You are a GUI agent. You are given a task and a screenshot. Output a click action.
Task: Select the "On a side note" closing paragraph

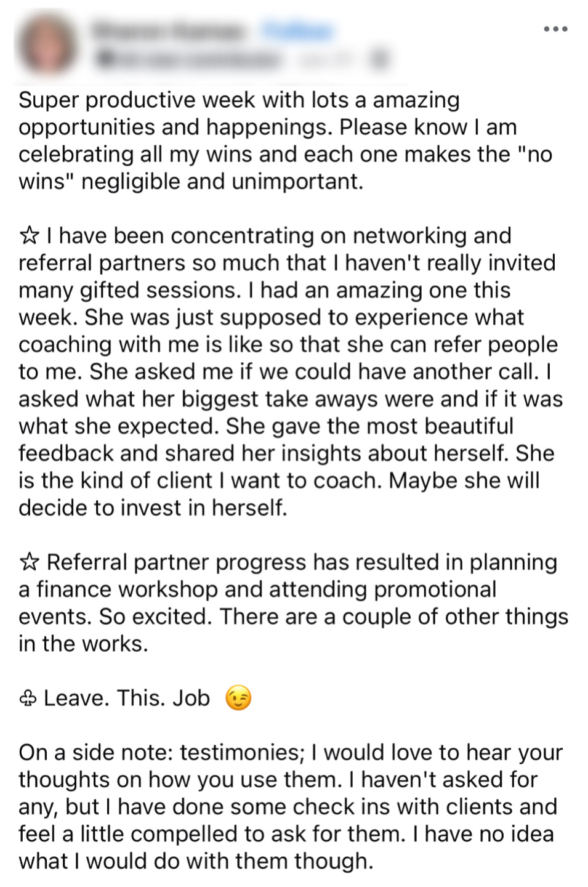(290, 806)
